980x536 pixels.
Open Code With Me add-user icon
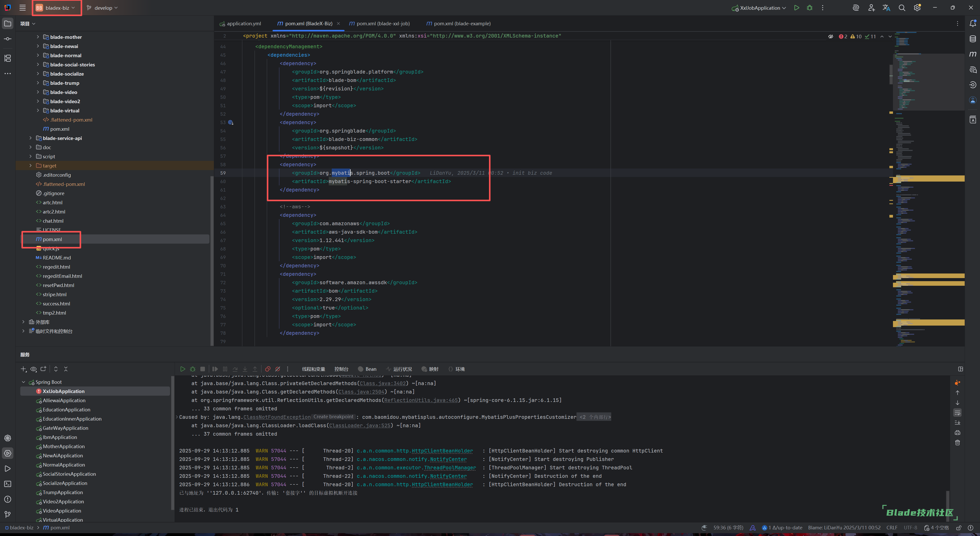pos(871,8)
